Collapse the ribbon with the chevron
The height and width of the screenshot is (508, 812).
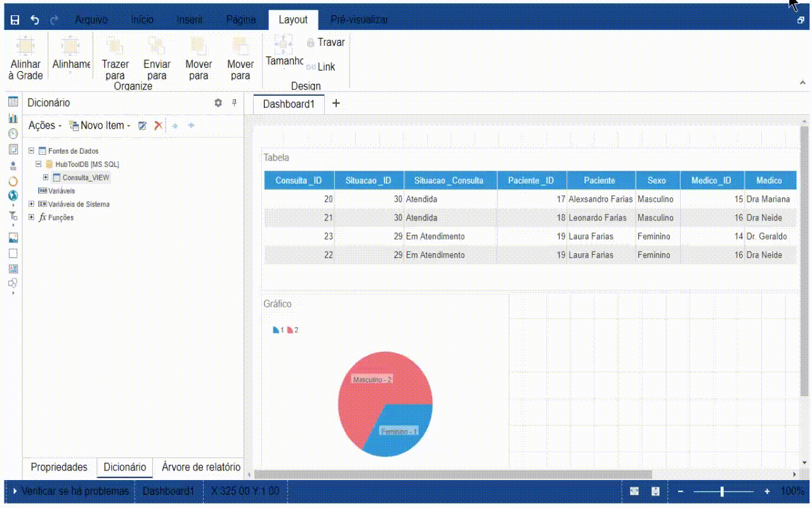point(801,84)
